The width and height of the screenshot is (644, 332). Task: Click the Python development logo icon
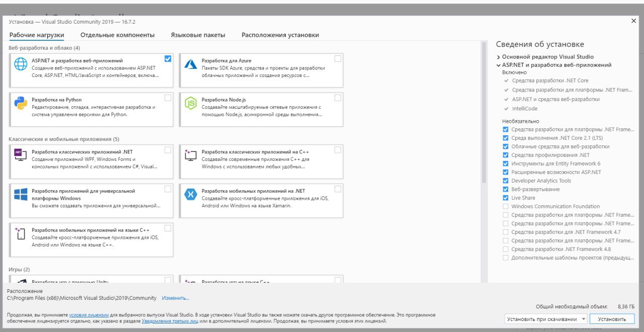coord(21,103)
